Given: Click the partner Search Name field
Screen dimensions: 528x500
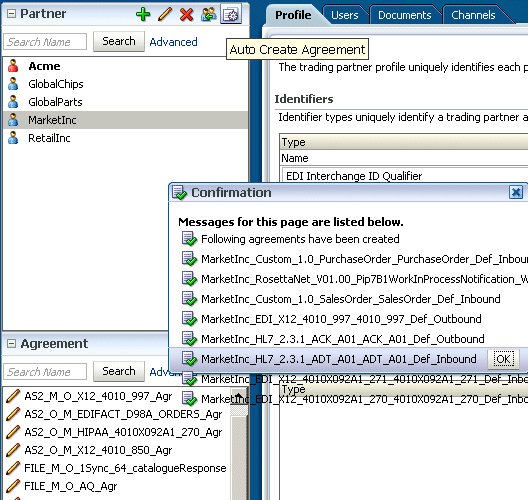Looking at the screenshot, I should [x=45, y=42].
